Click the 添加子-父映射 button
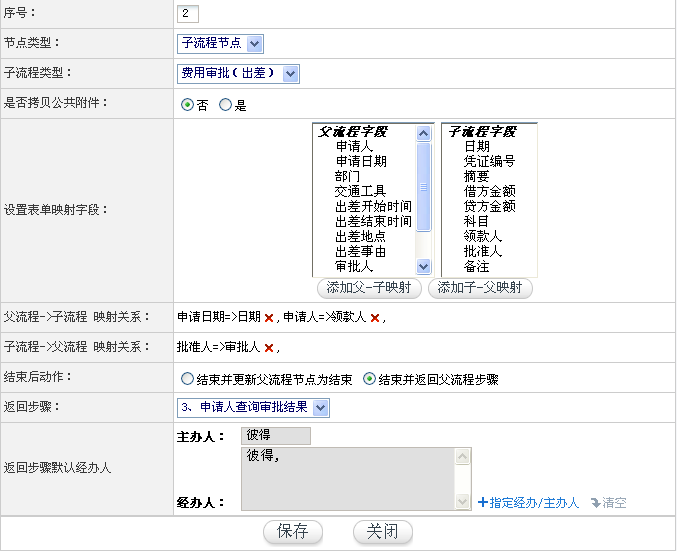Image resolution: width=677 pixels, height=551 pixels. pos(480,288)
